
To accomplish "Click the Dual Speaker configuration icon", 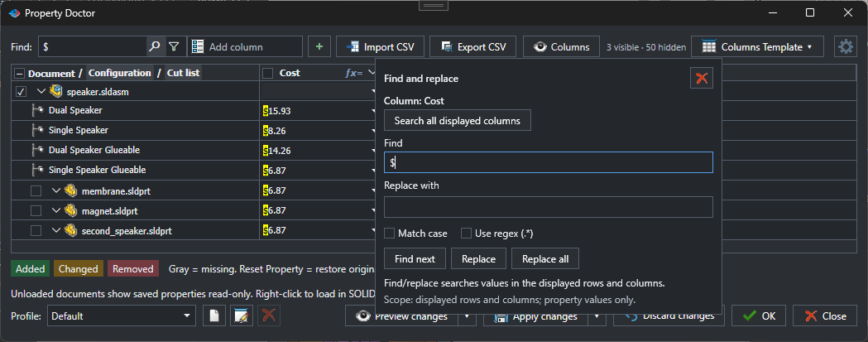I will 38,110.
